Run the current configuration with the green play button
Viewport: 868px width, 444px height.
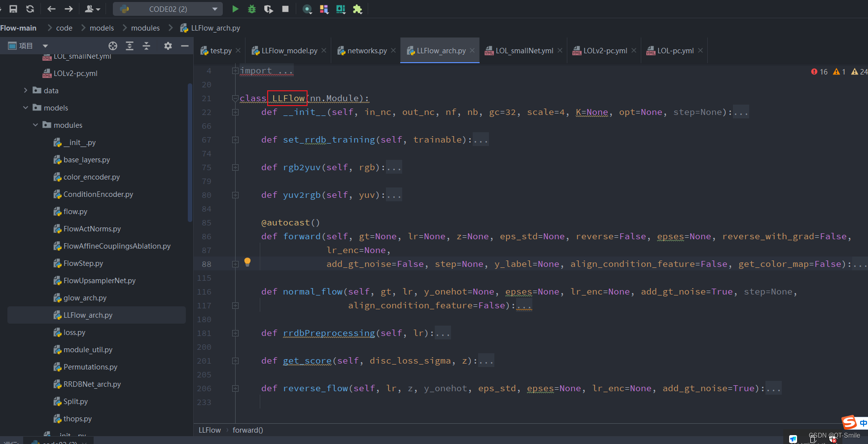click(x=235, y=9)
